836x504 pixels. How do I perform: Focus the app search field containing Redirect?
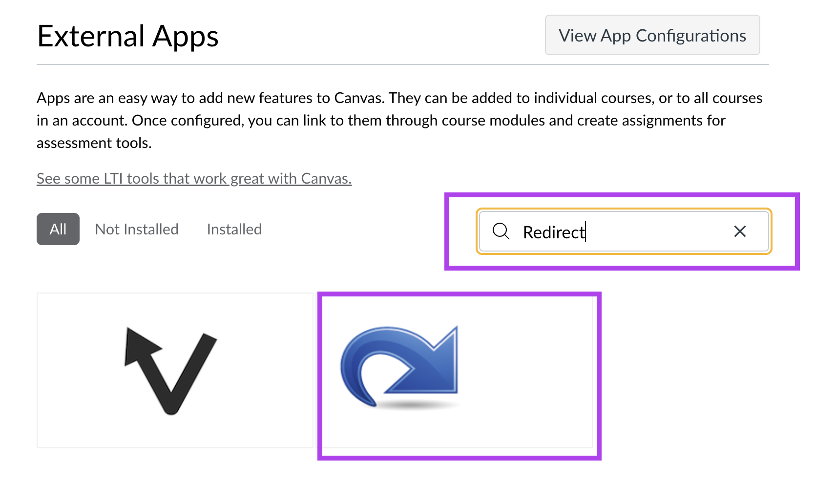624,231
